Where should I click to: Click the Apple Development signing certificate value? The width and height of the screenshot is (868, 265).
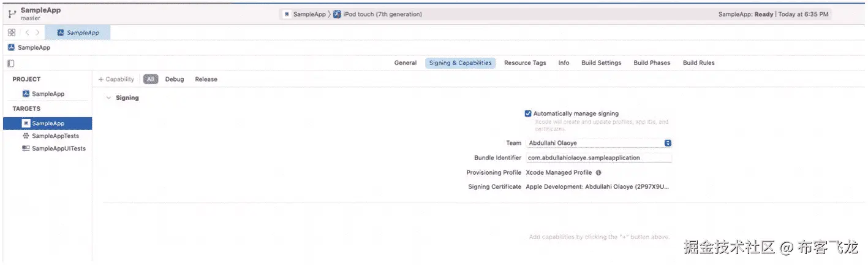(598, 186)
